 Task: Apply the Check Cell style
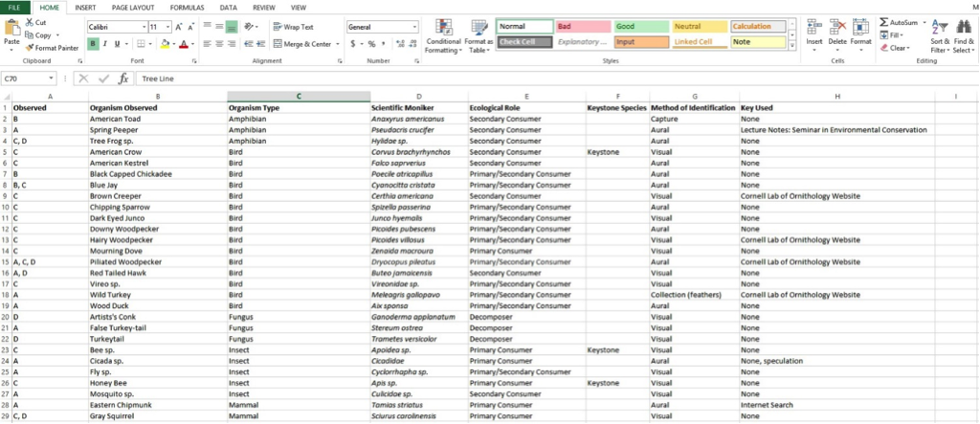tap(524, 42)
